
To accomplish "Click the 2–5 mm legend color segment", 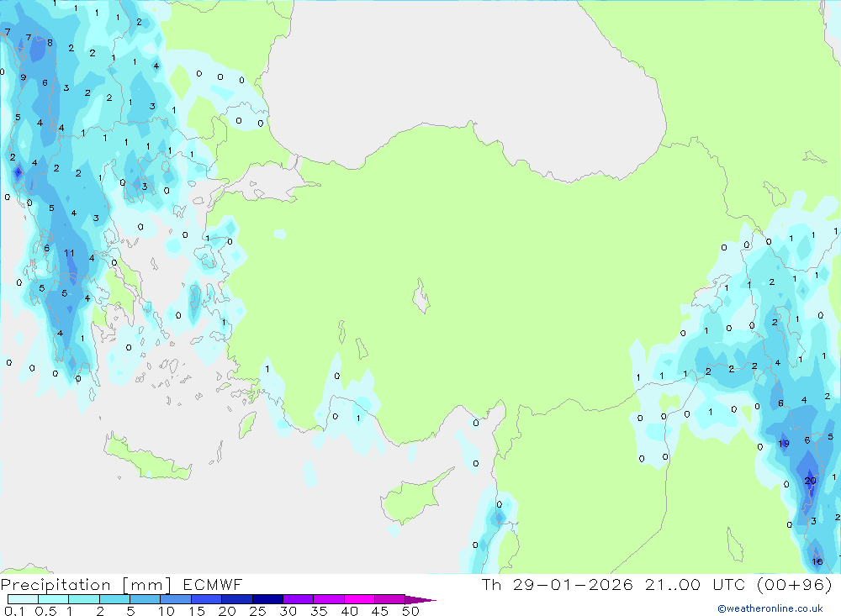I will tap(114, 599).
